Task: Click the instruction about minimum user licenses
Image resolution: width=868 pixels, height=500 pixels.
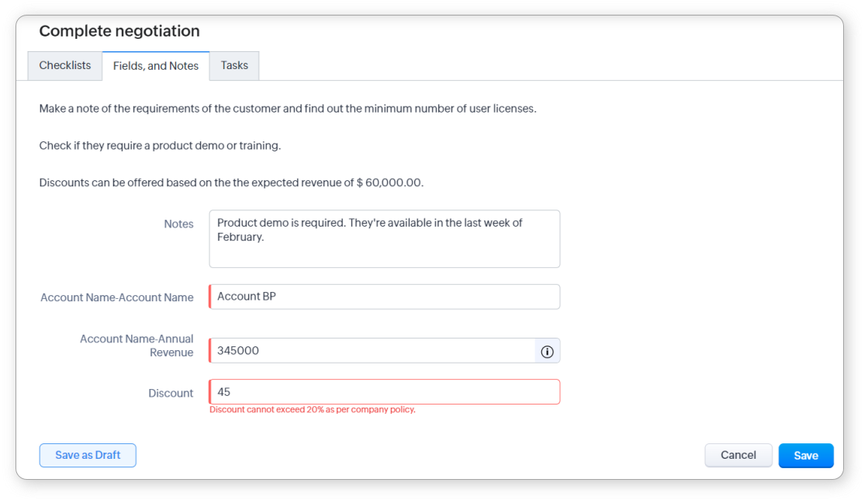Action: coord(288,109)
